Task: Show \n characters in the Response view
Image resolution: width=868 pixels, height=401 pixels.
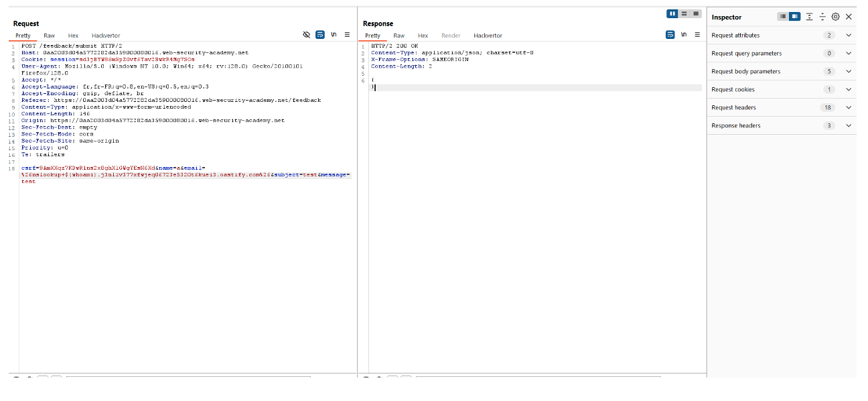Action: click(x=684, y=34)
